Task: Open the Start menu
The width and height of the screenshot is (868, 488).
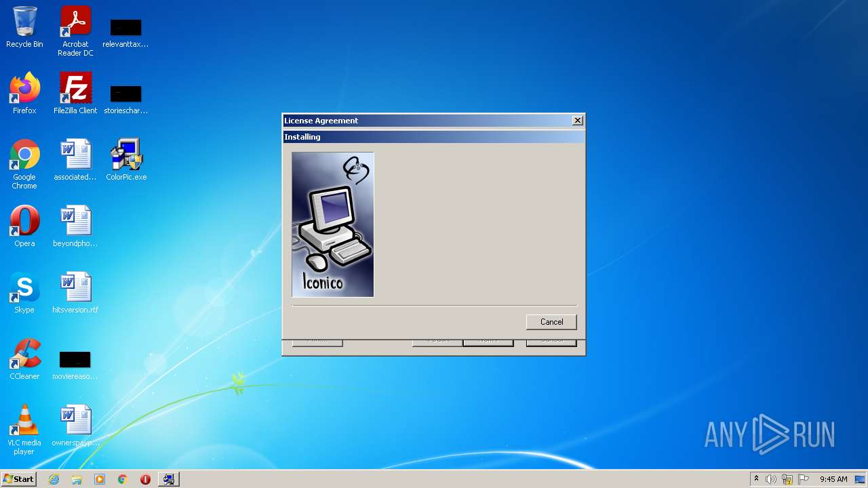Action: (18, 479)
